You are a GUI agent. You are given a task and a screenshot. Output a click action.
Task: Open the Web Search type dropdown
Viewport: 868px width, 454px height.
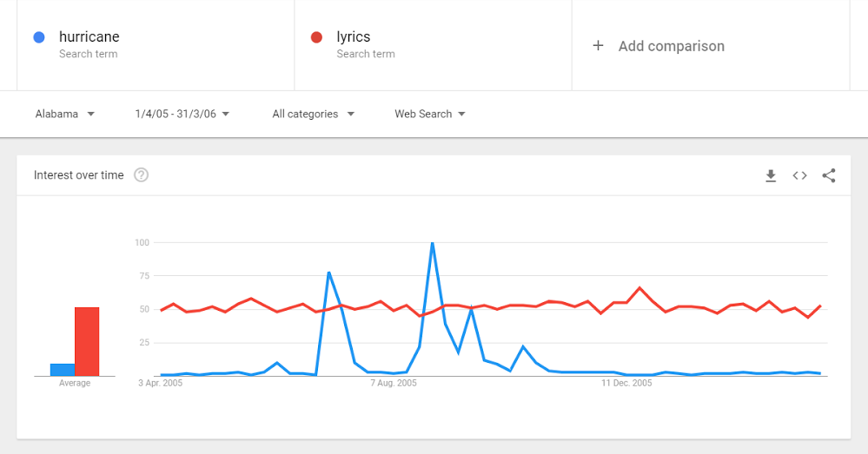pos(430,114)
